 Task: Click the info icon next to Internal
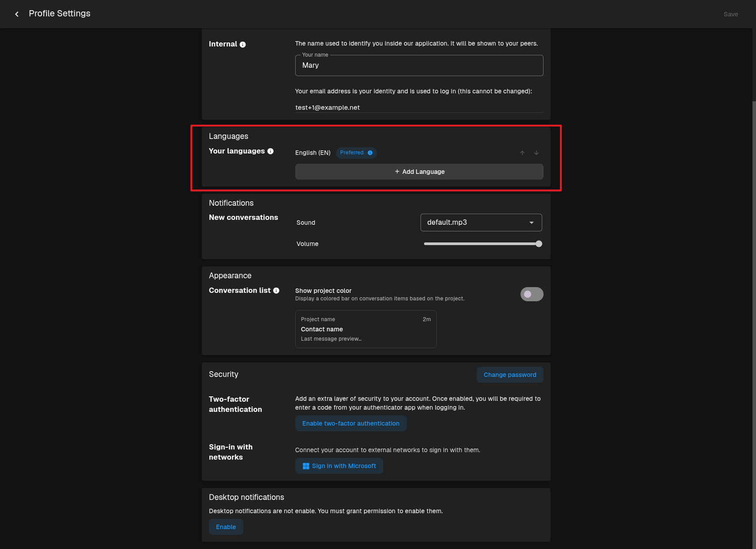243,44
